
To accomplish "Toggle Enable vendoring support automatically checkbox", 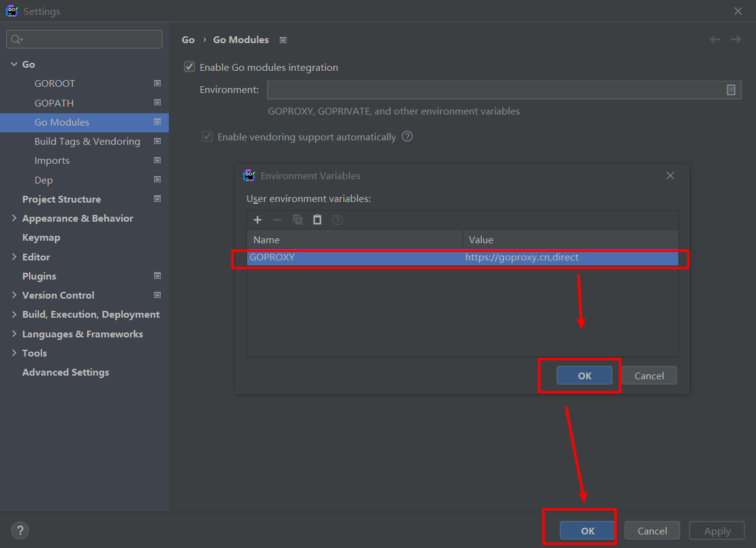I will (208, 137).
